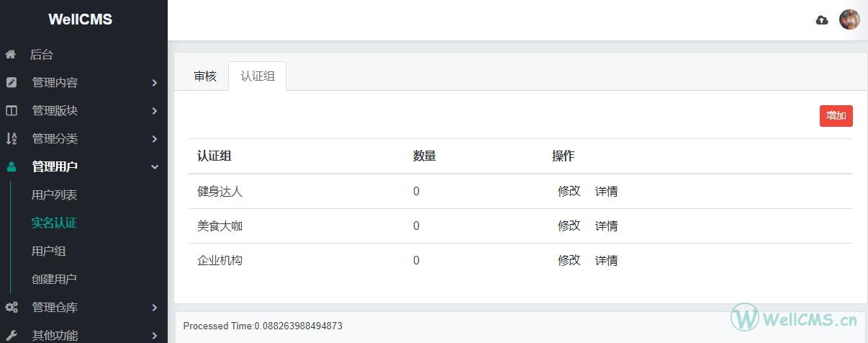Switch to the 审核 tab
Image resolution: width=868 pixels, height=343 pixels.
point(205,76)
